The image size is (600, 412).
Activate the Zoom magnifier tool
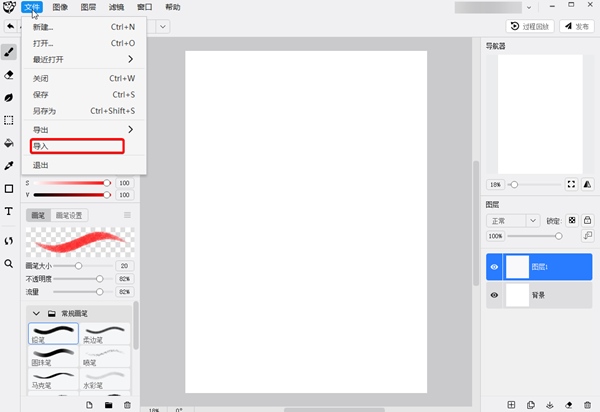9,264
